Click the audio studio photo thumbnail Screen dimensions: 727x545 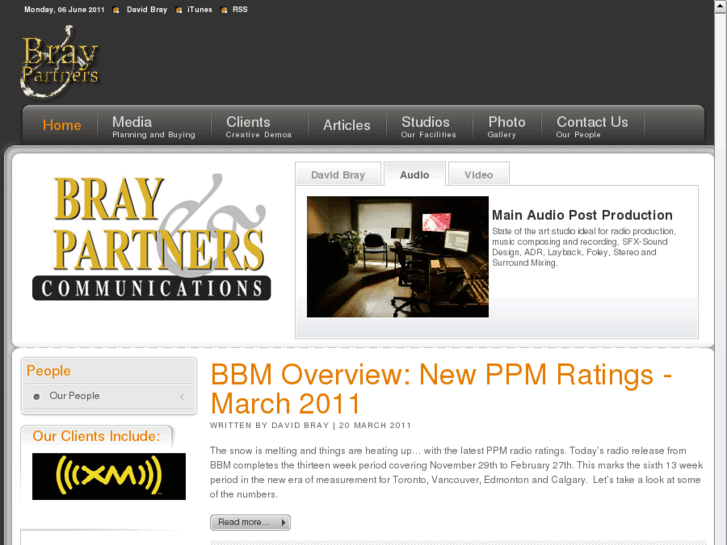[x=397, y=256]
